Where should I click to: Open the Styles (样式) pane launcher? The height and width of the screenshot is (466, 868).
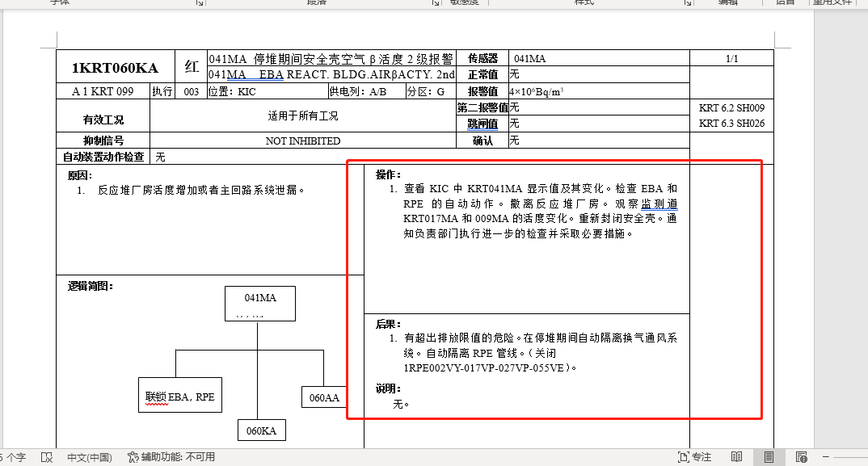[686, 2]
